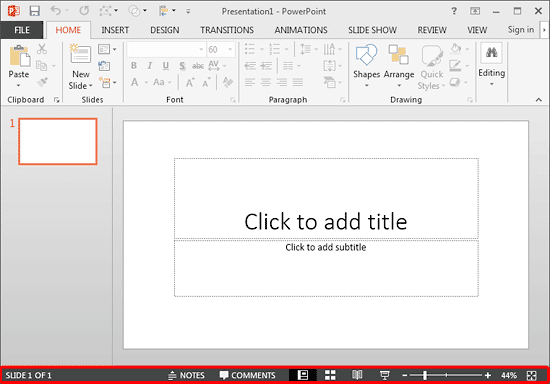The height and width of the screenshot is (384, 550).
Task: Select slide 1 thumbnail in the pane
Action: click(58, 141)
